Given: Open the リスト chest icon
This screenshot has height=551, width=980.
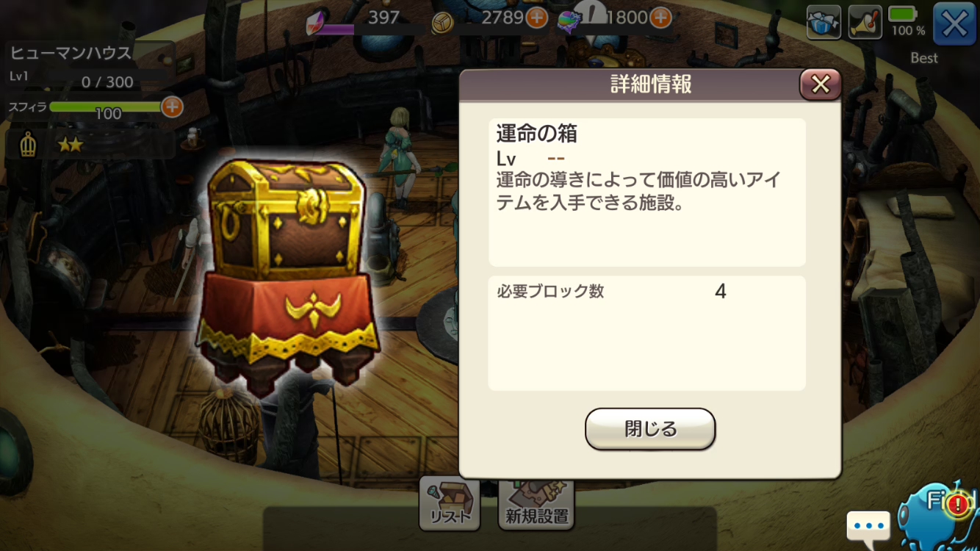Looking at the screenshot, I should point(450,504).
